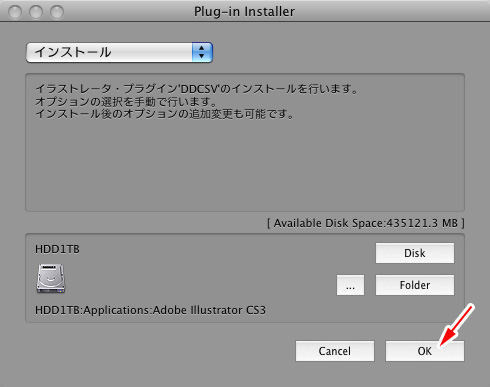Click the HDD1TB hard drive icon
490x387 pixels.
[51, 278]
